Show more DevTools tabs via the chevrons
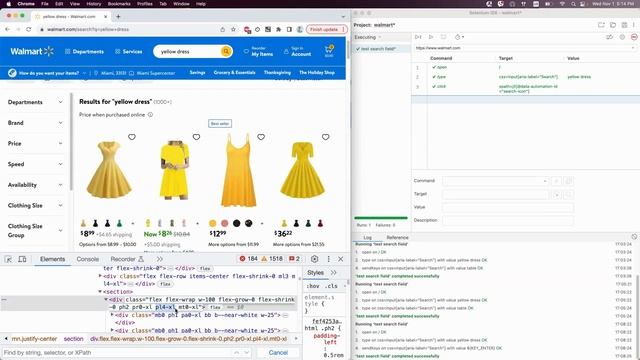 coord(160,259)
